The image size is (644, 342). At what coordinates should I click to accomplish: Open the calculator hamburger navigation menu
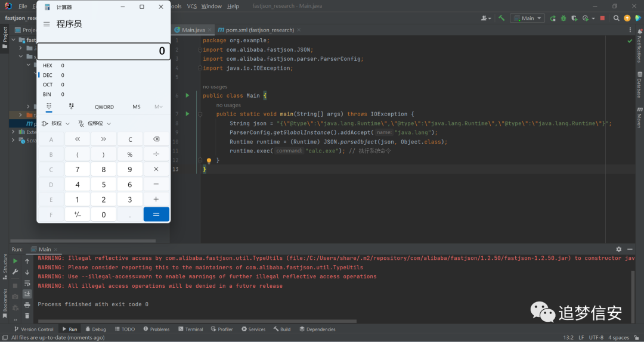[x=47, y=24]
